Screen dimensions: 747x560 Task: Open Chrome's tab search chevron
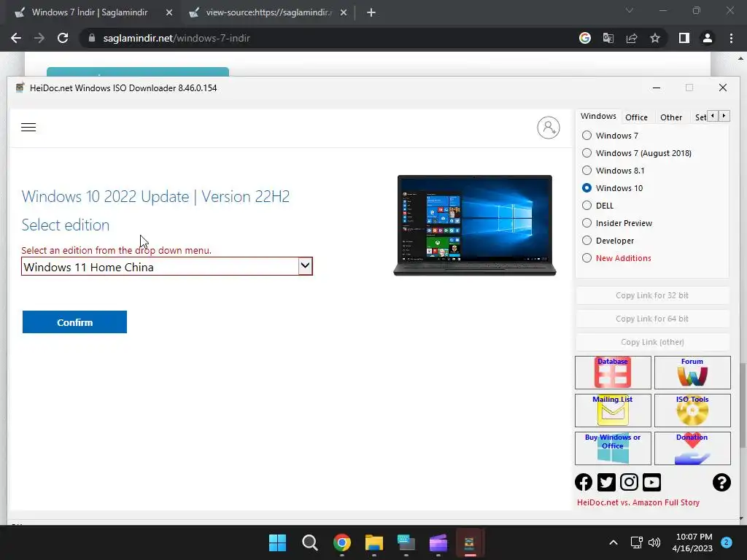[x=630, y=10]
